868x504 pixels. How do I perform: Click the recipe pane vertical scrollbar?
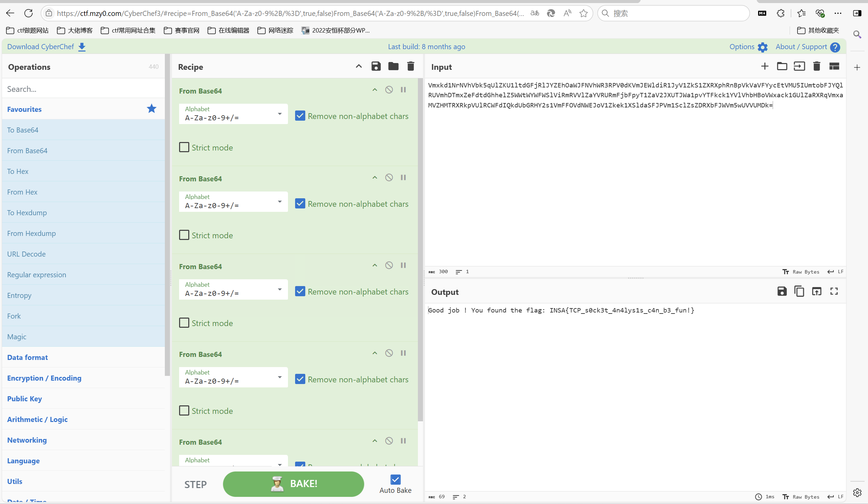pos(420,249)
